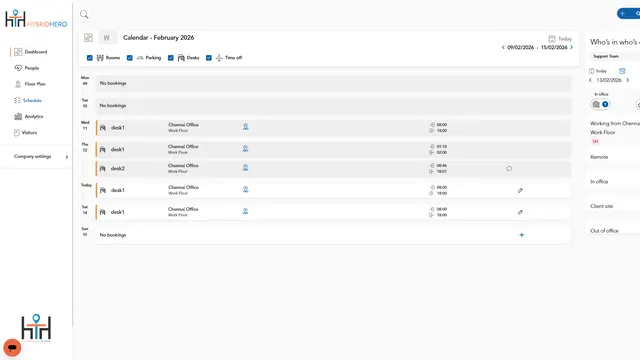Uncheck the Rooms filter checkbox
640x360 pixels.
90,58
